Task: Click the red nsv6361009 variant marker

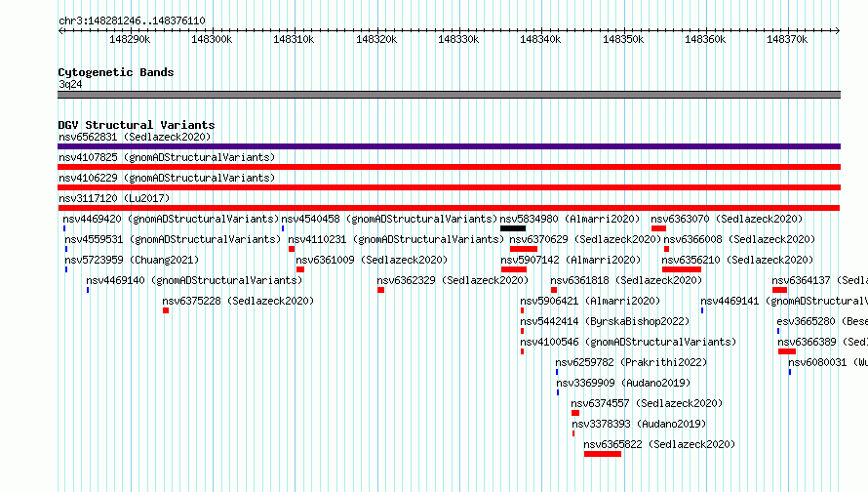Action: (x=300, y=269)
